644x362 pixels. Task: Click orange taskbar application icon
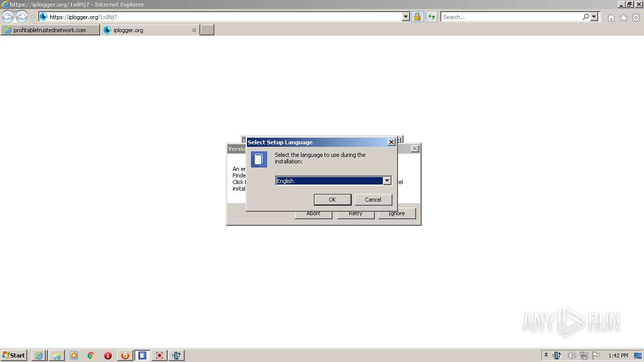[125, 355]
